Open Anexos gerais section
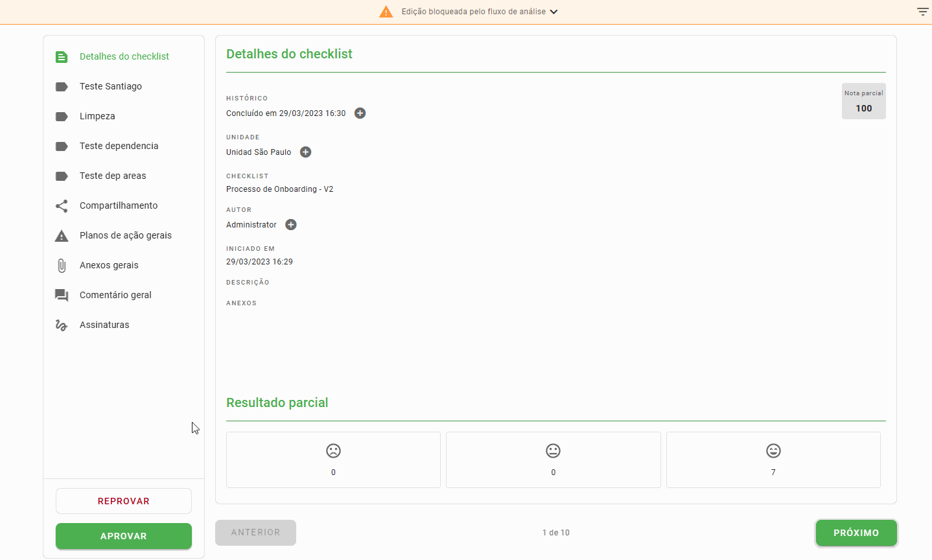The image size is (932, 560). pos(124,265)
